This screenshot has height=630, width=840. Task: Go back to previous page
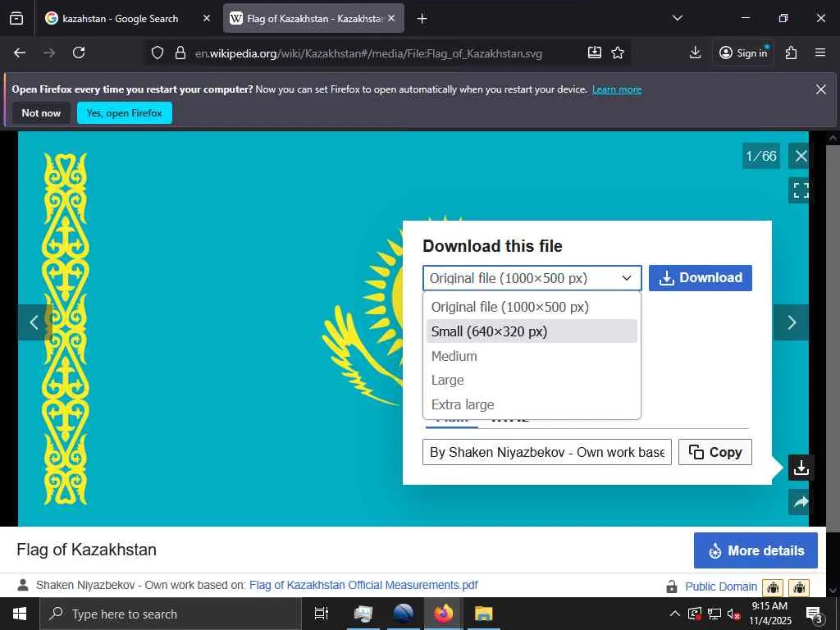pos(20,52)
